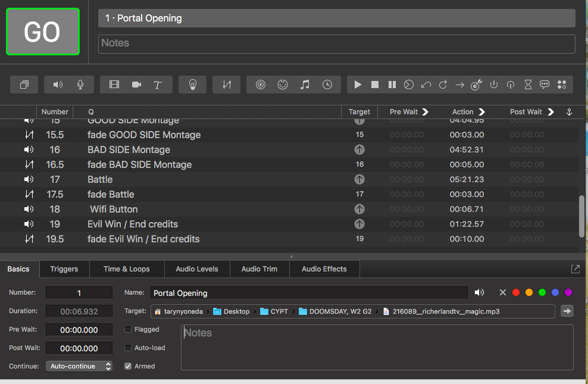This screenshot has height=384, width=588.
Task: Click the big GO button
Action: click(43, 32)
